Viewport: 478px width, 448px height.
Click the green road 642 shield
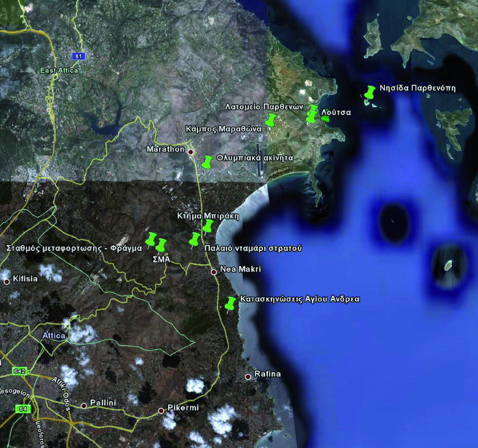click(x=20, y=371)
